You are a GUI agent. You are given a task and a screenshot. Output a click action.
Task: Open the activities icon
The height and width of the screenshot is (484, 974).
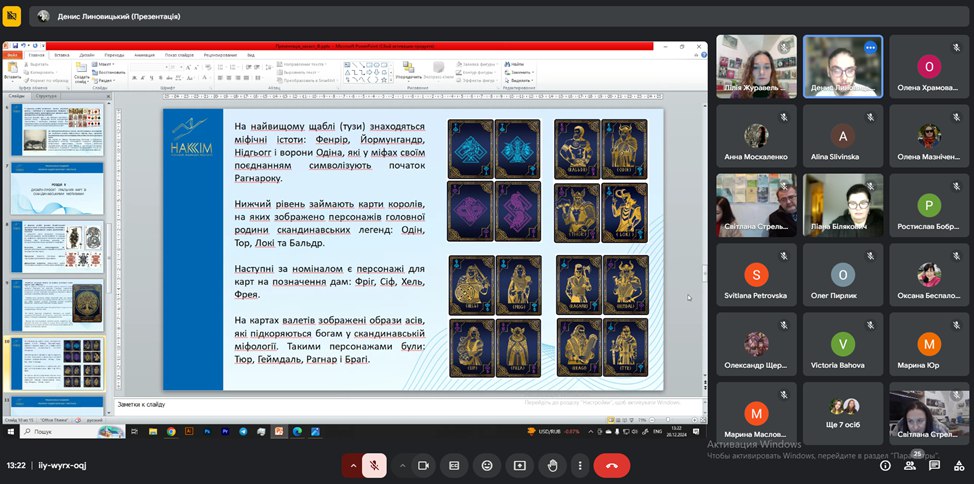(x=958, y=465)
